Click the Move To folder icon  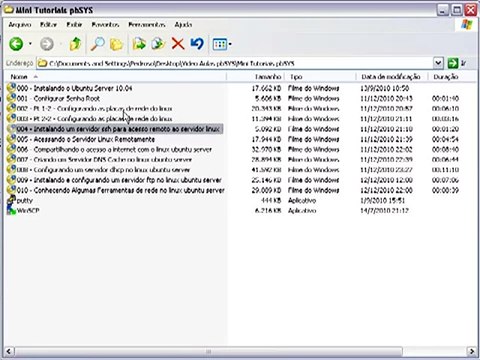click(139, 44)
